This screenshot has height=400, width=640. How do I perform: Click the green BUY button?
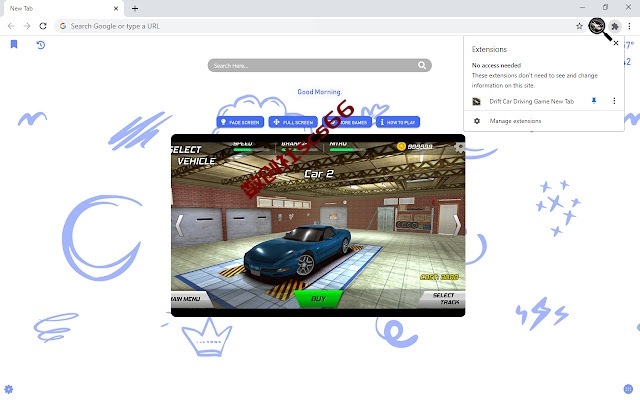318,298
